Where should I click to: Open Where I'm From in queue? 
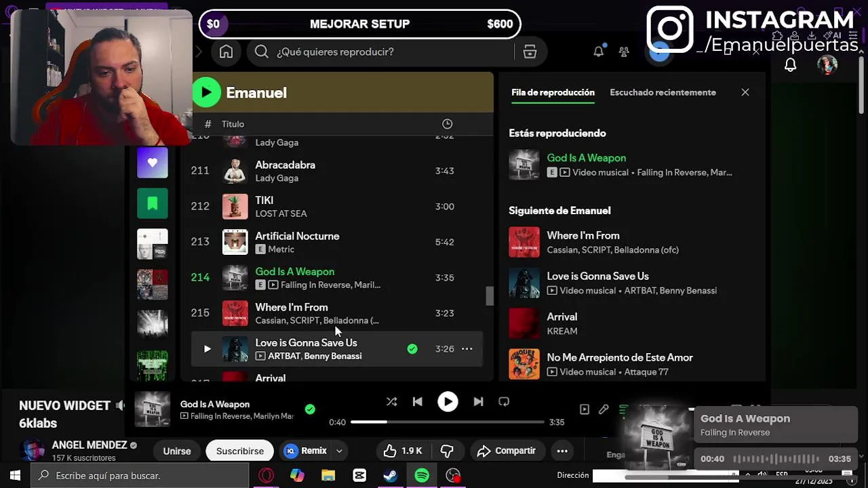coord(631,242)
